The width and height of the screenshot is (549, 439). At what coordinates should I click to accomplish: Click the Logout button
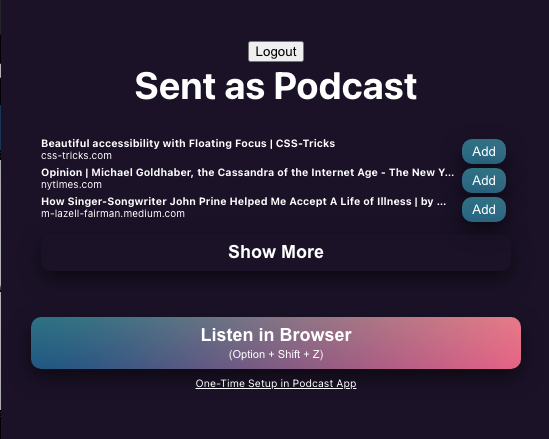click(x=276, y=51)
